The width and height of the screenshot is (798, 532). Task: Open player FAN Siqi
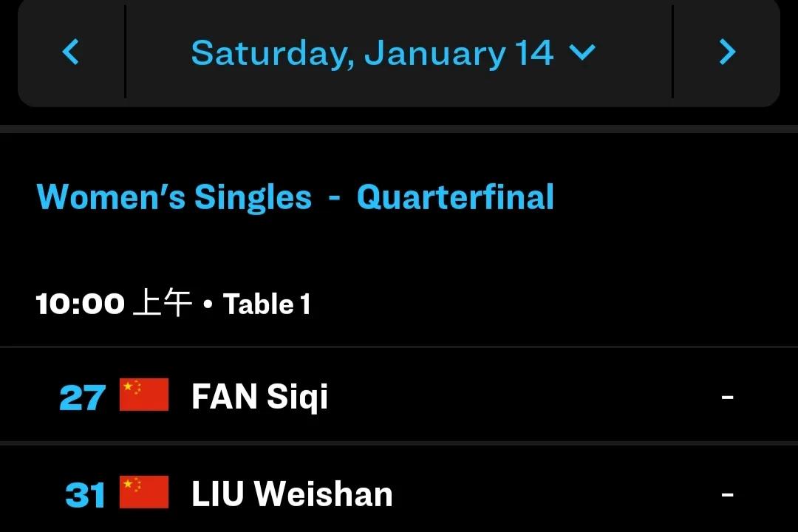pyautogui.click(x=259, y=397)
